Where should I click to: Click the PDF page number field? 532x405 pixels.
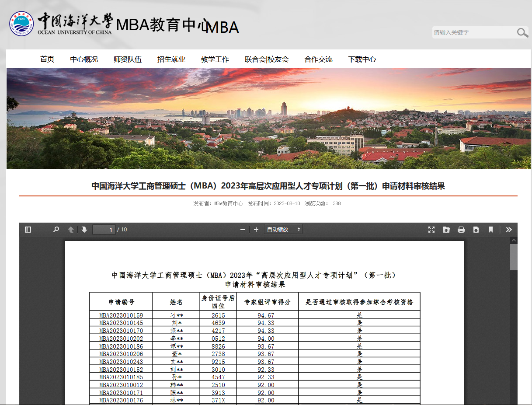tap(104, 230)
